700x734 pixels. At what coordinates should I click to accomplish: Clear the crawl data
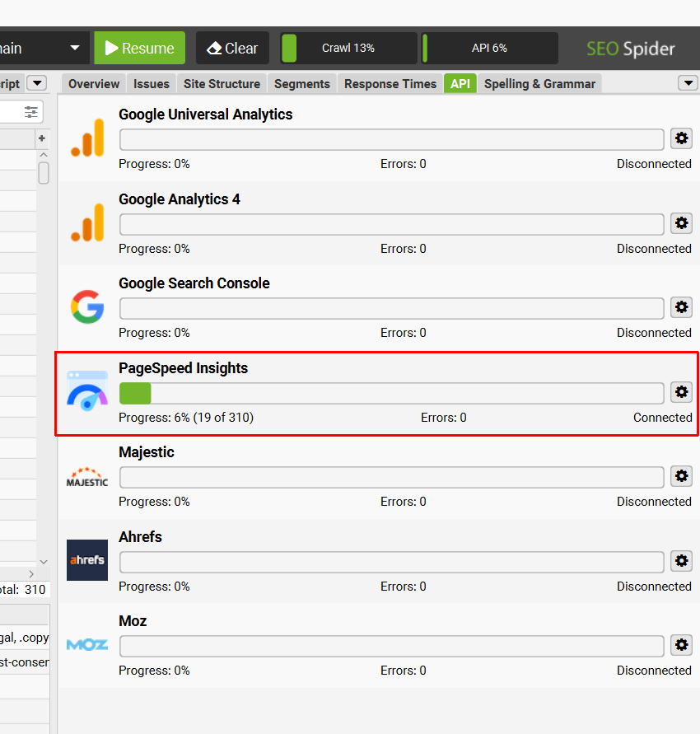232,48
